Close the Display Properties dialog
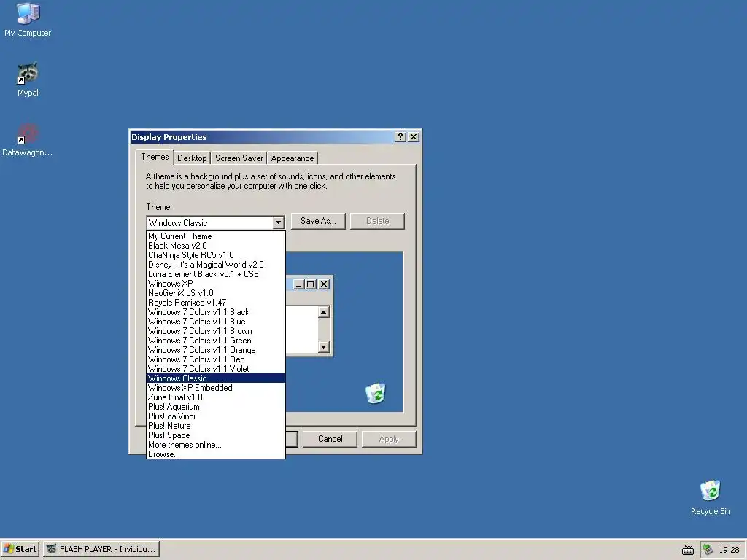This screenshot has height=560, width=747. pyautogui.click(x=414, y=137)
